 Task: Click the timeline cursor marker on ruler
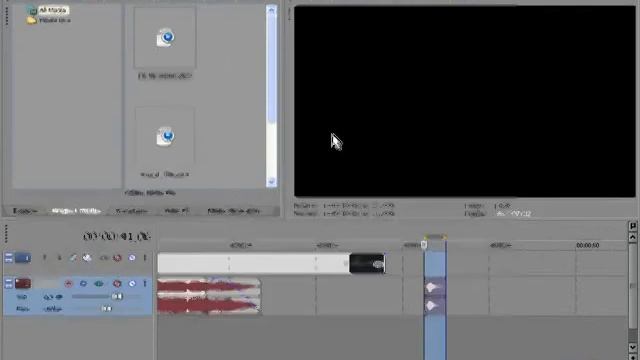(424, 244)
